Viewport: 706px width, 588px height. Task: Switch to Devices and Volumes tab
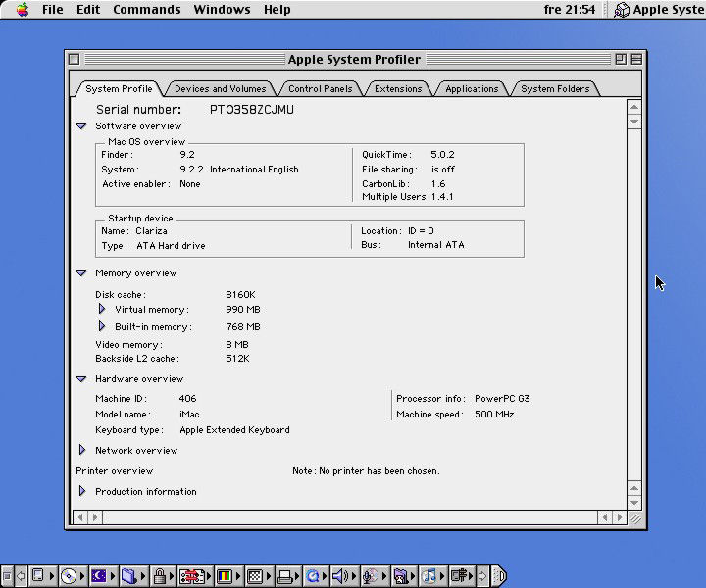[x=221, y=88]
